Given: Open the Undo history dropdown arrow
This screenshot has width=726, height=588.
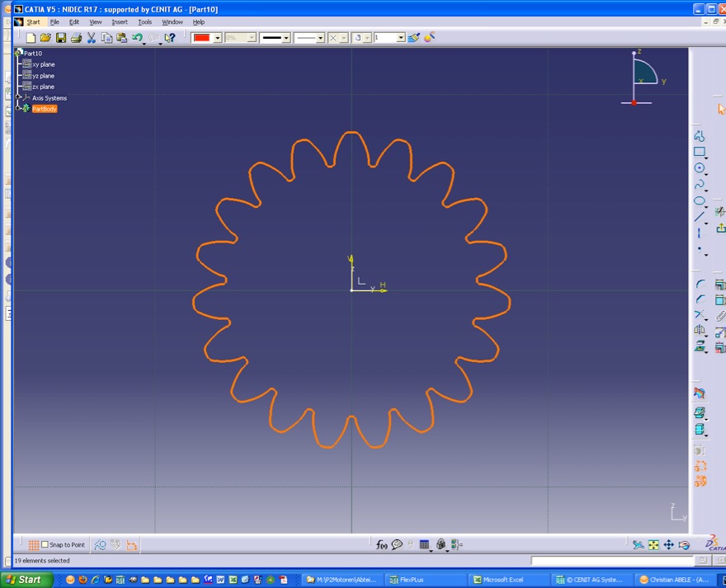Looking at the screenshot, I should [x=144, y=43].
